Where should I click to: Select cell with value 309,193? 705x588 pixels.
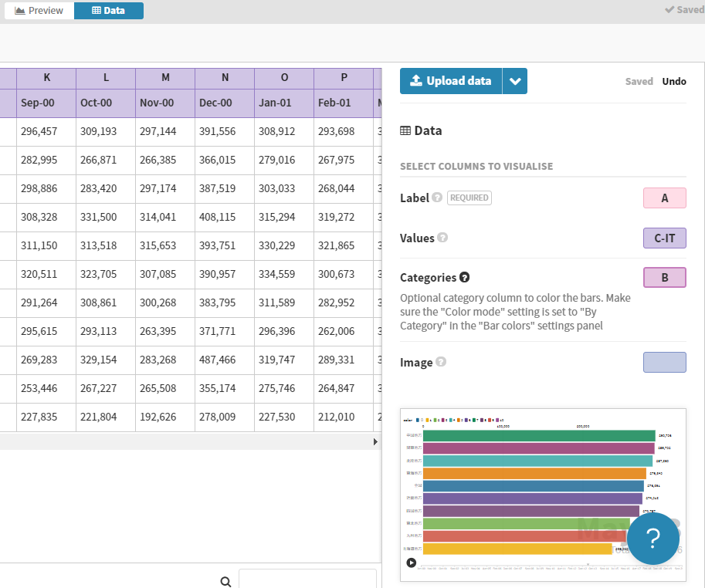pyautogui.click(x=106, y=132)
